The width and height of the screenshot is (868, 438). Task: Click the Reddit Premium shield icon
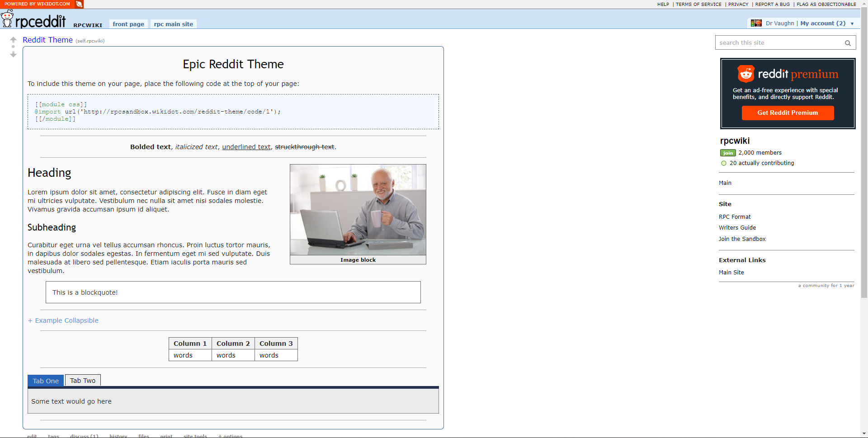(746, 74)
